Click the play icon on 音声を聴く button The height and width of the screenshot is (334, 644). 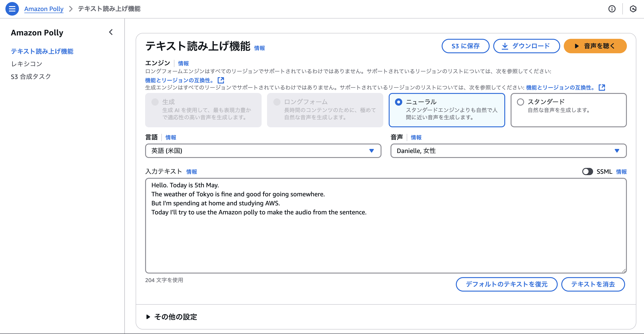pos(577,46)
